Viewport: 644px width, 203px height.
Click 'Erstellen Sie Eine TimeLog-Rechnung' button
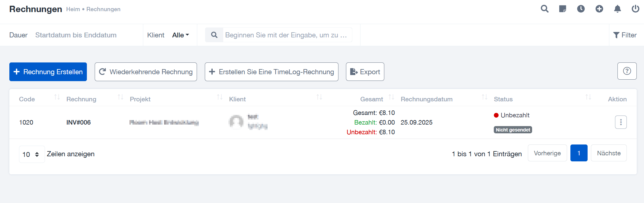[x=271, y=72]
